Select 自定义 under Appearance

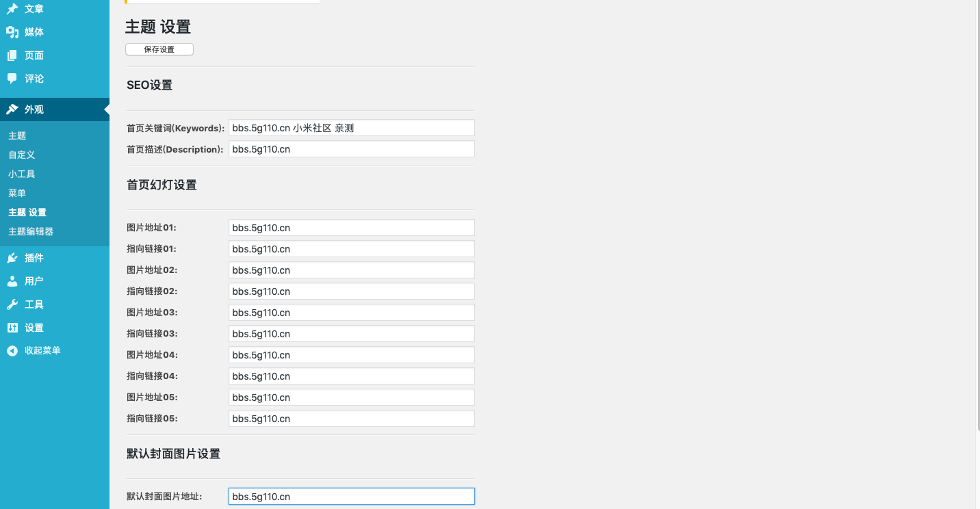(x=22, y=155)
